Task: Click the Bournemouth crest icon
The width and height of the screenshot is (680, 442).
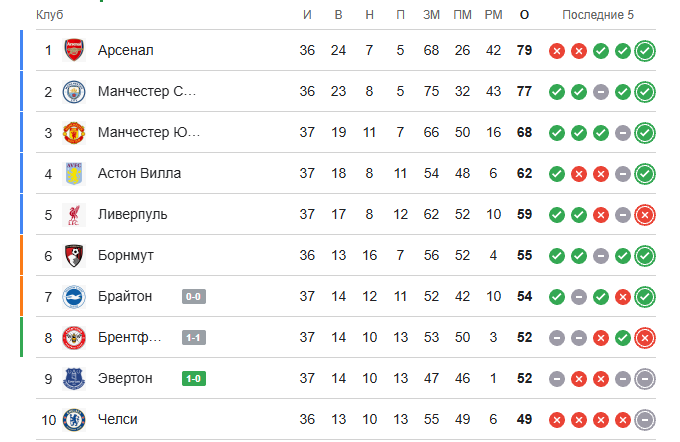Action: tap(74, 255)
